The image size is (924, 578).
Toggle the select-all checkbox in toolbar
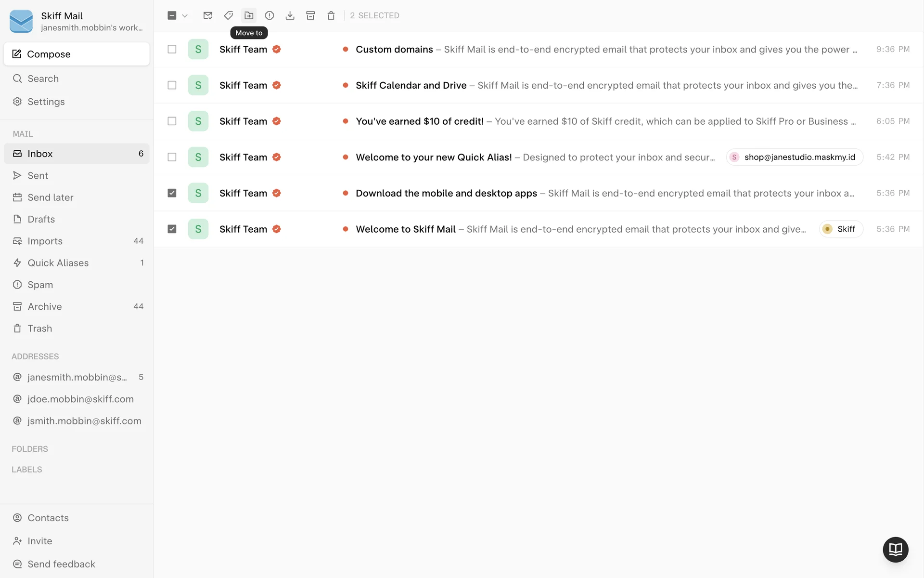[x=172, y=15]
